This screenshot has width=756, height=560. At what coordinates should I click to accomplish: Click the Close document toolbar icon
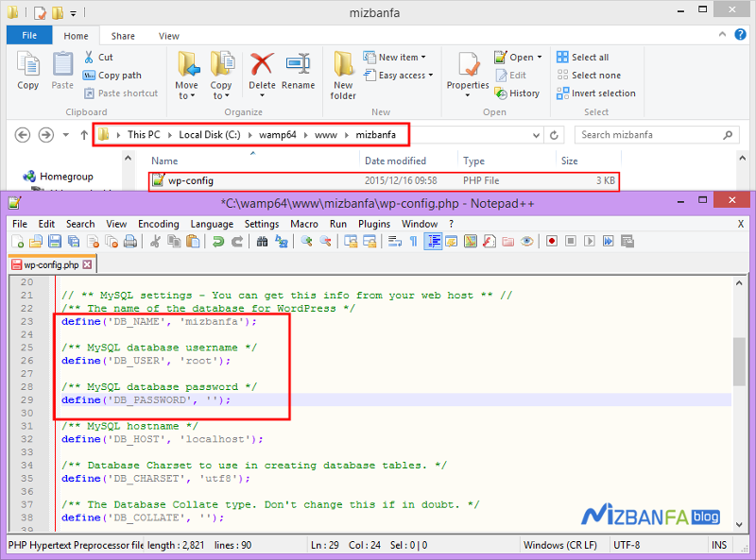click(93, 241)
